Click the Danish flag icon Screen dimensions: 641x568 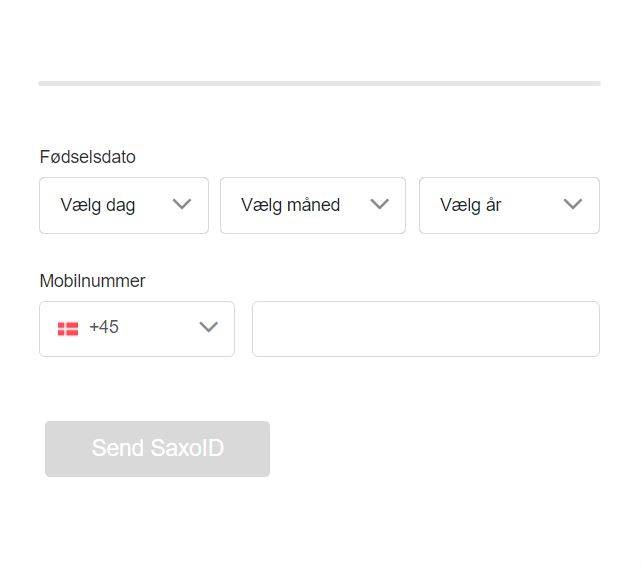pyautogui.click(x=68, y=329)
